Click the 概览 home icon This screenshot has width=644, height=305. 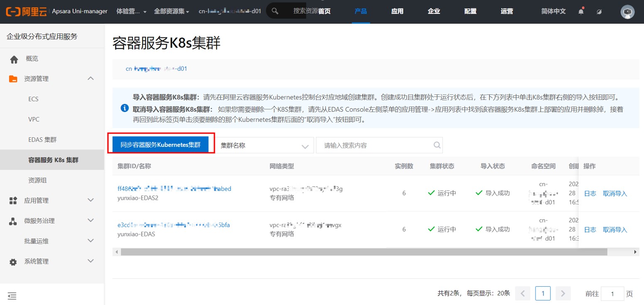(x=14, y=59)
